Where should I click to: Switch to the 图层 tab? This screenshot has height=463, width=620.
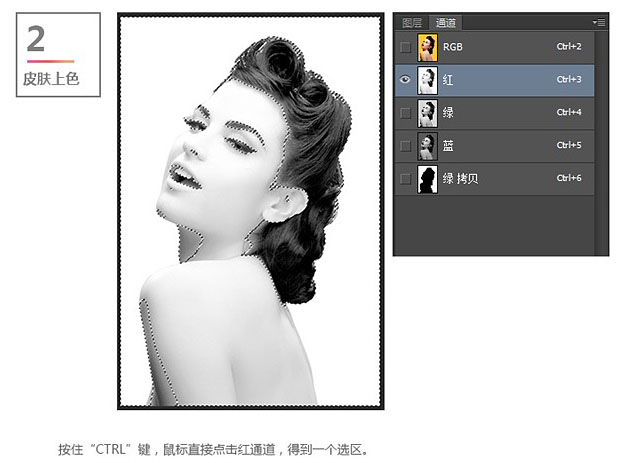click(412, 23)
